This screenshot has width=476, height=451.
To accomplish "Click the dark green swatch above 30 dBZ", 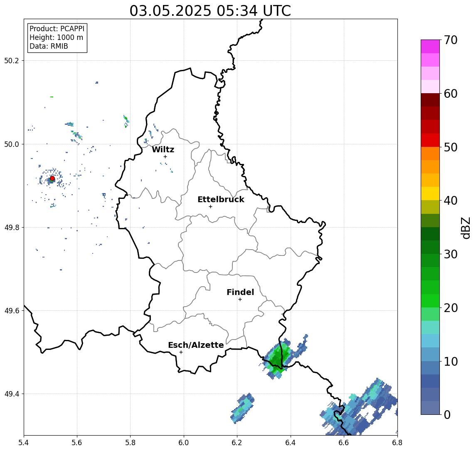I will coord(430,247).
